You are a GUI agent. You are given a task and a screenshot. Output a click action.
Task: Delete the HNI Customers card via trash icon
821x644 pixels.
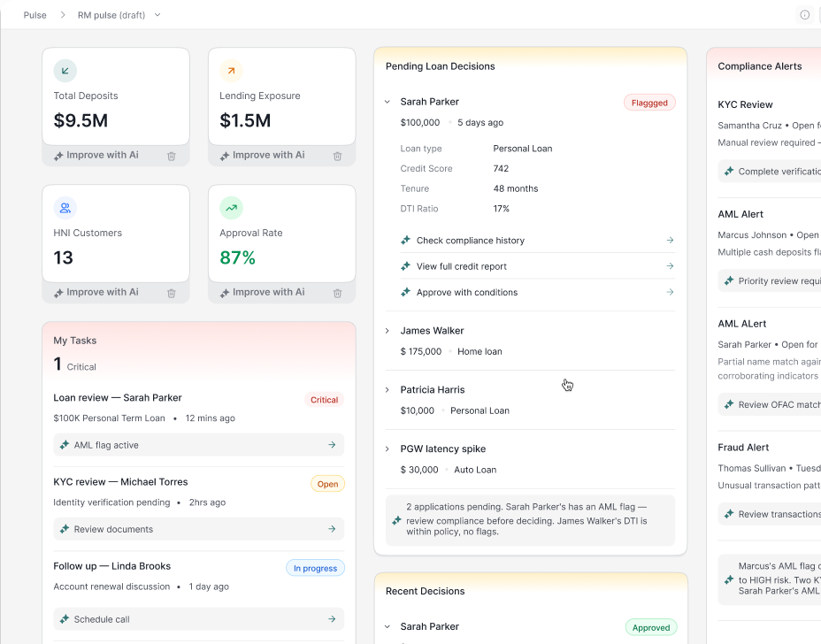tap(172, 293)
